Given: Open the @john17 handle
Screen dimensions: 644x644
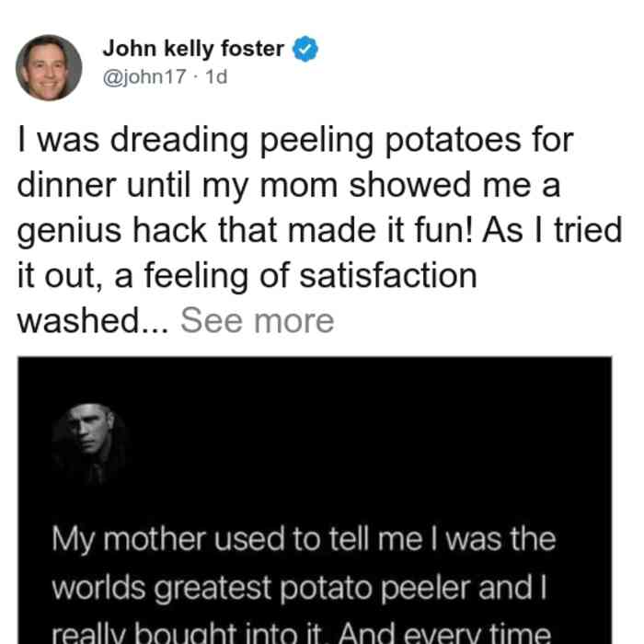Looking at the screenshot, I should 144,76.
